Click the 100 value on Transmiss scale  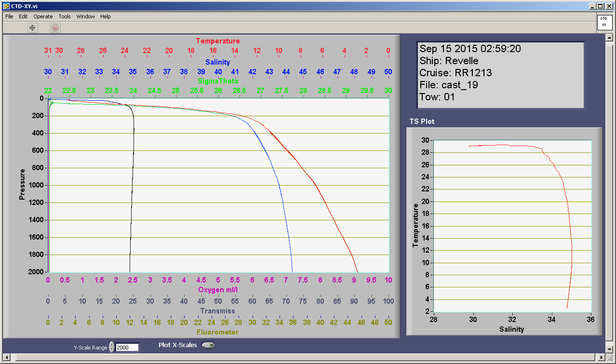388,301
